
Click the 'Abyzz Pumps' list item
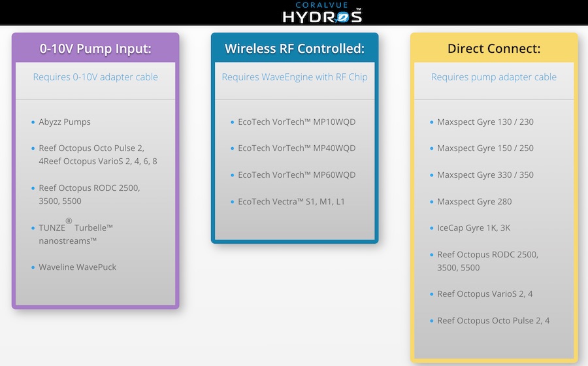65,122
